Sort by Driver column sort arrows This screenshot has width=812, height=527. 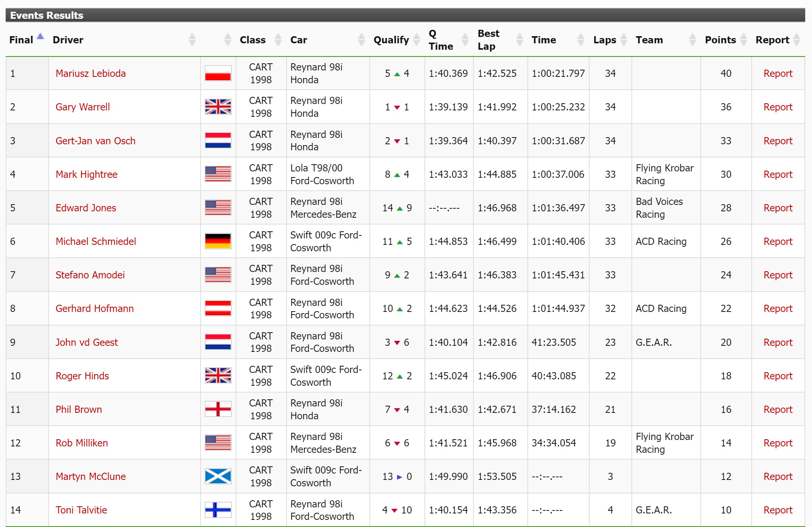click(192, 40)
